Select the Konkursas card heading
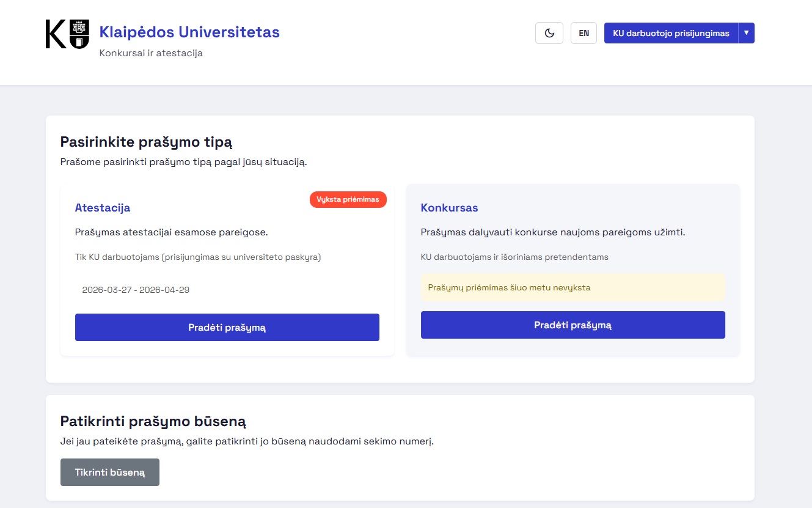 click(449, 208)
